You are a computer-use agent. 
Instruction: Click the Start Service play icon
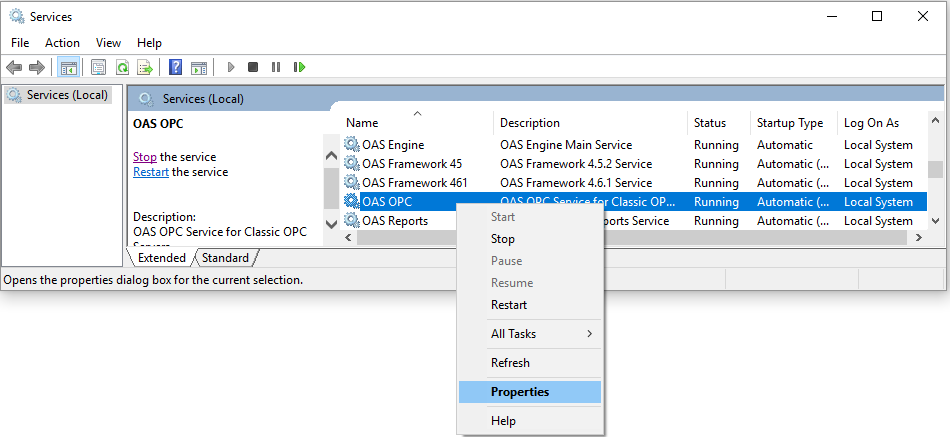[231, 67]
